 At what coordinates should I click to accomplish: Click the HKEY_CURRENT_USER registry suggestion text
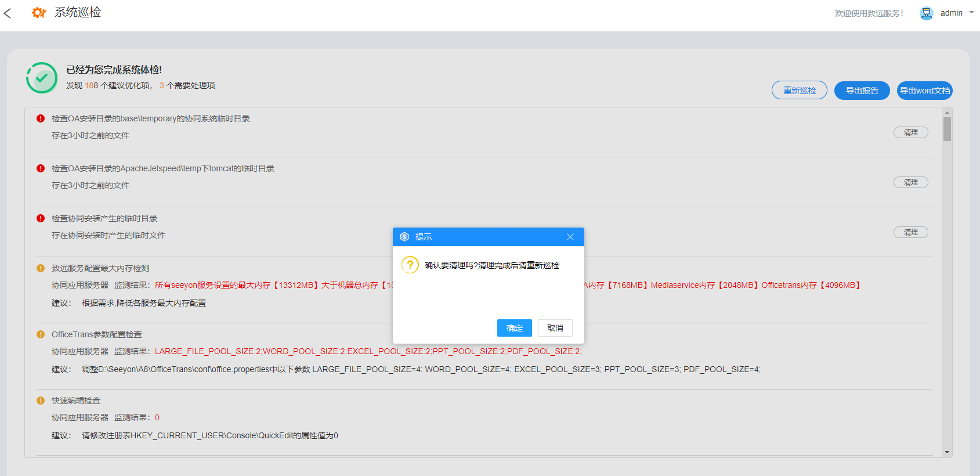click(x=210, y=435)
